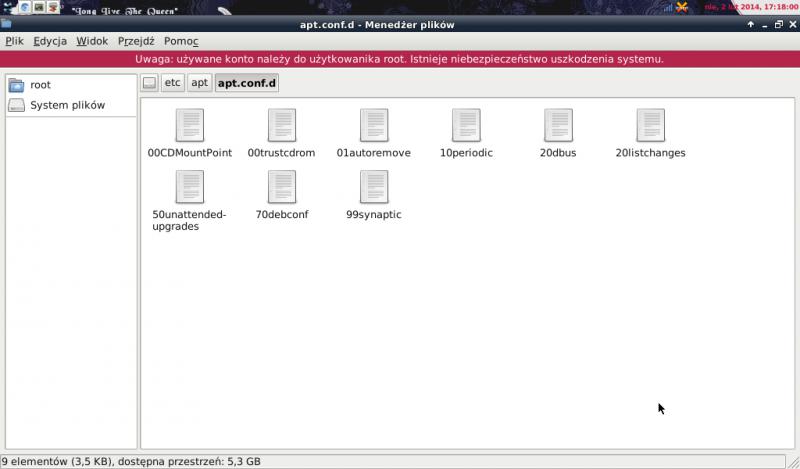Select the 10periodic file
This screenshot has height=469, width=800.
click(466, 125)
